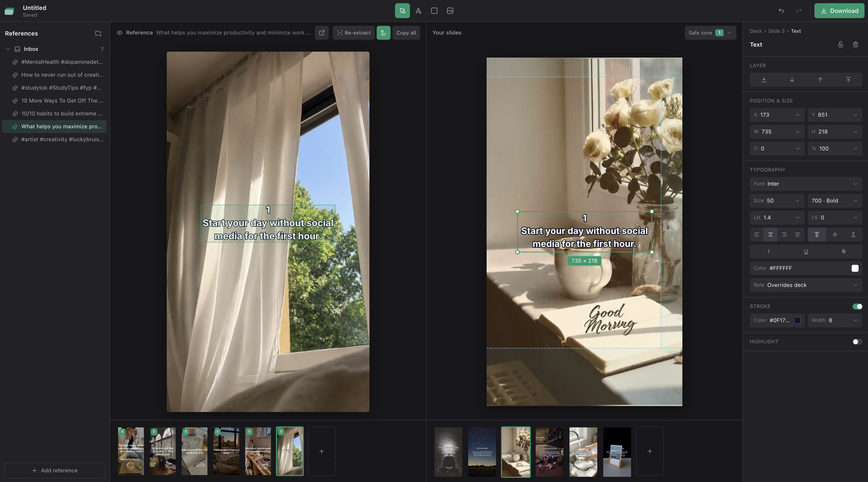Viewport: 868px width, 482px height.
Task: Select the rectangle shape tool
Action: coord(434,11)
